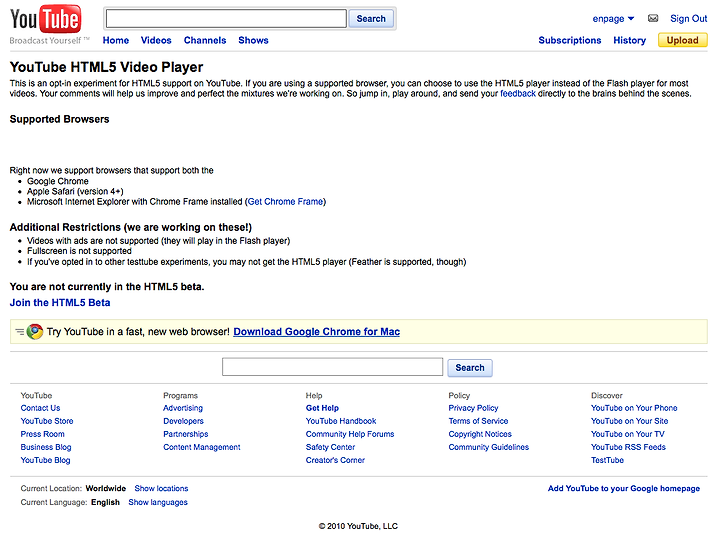This screenshot has width=720, height=534.
Task: Click the bottom Search button
Action: click(x=470, y=368)
